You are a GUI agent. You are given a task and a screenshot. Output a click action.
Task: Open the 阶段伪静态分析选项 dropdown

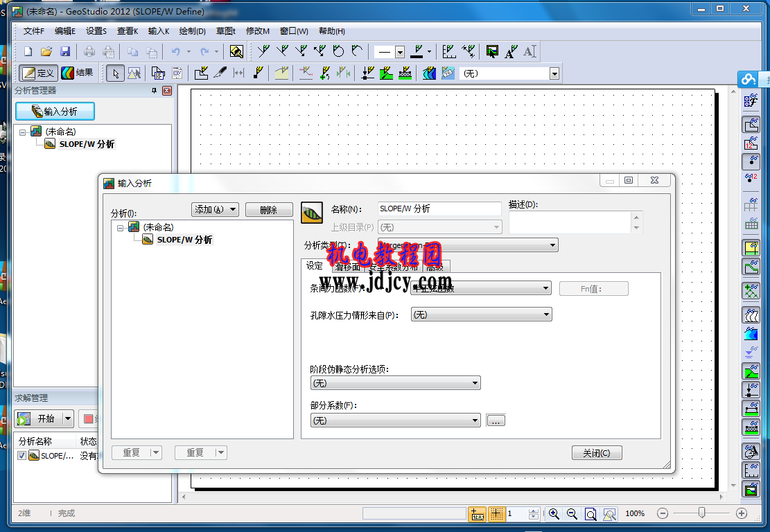[x=395, y=383]
